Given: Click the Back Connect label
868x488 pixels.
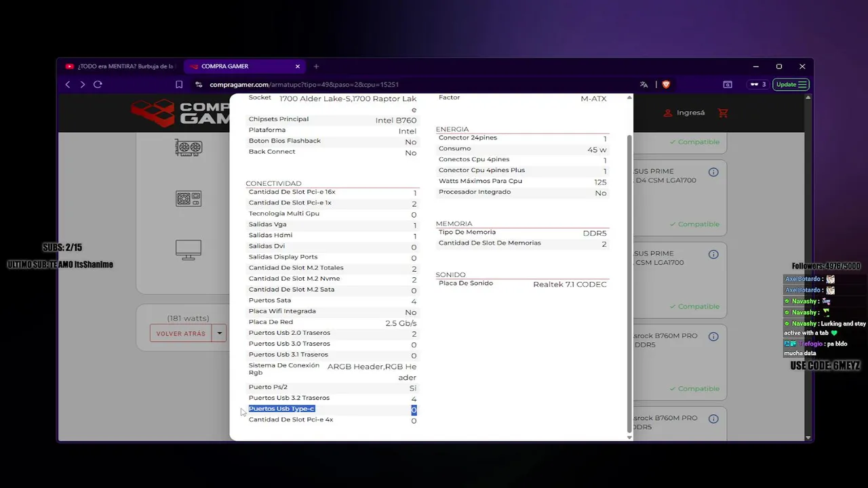Looking at the screenshot, I should pyautogui.click(x=272, y=152).
